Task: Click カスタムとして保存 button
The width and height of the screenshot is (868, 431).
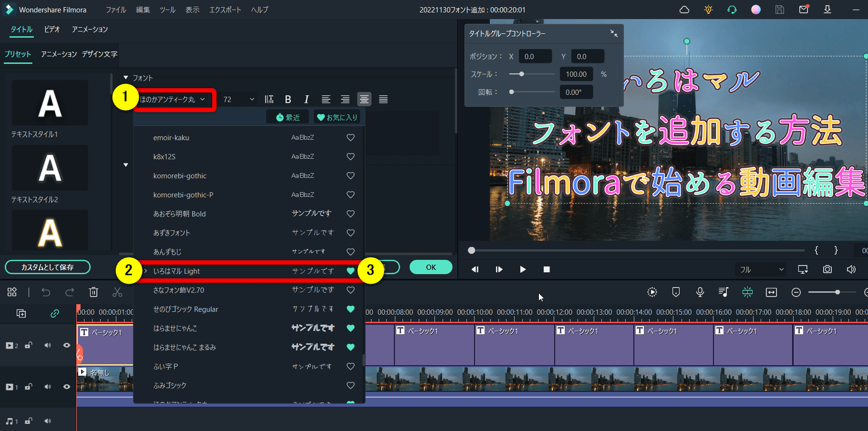Action: [48, 267]
